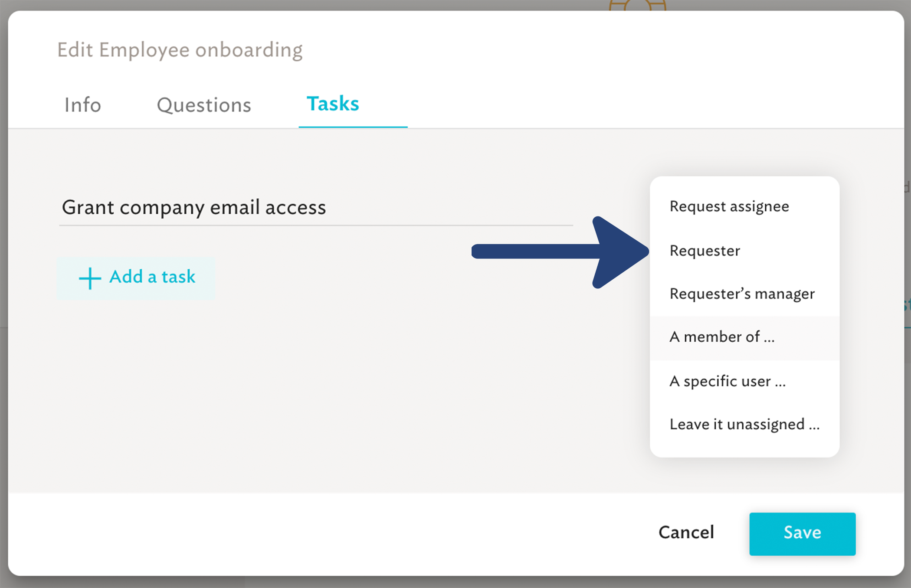Click the underline beneath the task name
Screen dimensions: 911x588
point(316,225)
